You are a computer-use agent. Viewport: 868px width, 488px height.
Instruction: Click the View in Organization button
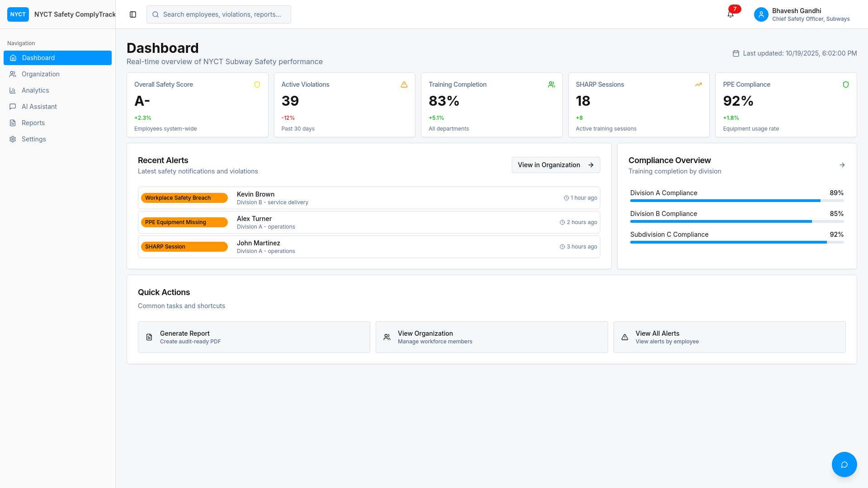pyautogui.click(x=556, y=165)
